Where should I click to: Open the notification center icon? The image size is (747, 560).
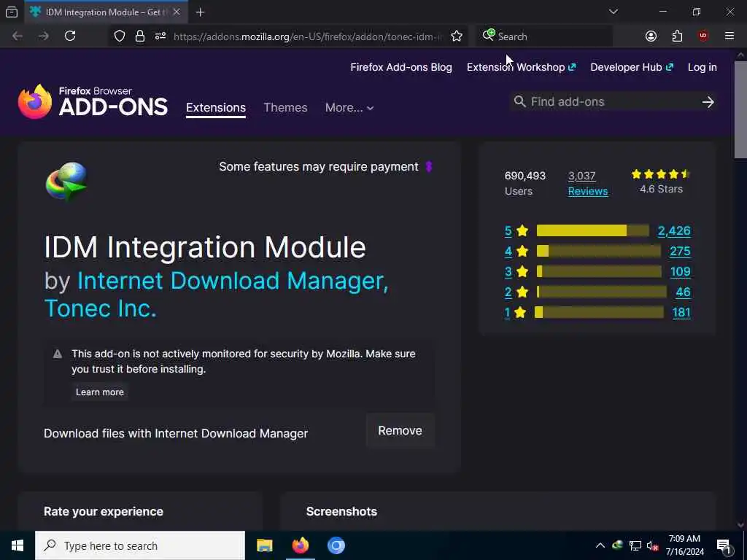pyautogui.click(x=723, y=545)
